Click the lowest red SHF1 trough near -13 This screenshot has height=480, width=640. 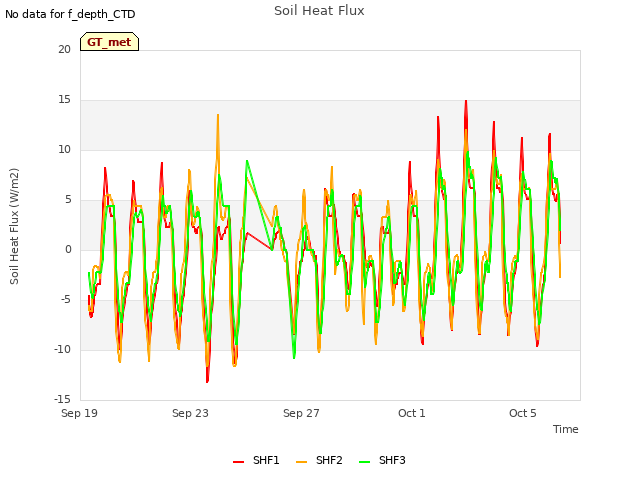click(x=207, y=381)
